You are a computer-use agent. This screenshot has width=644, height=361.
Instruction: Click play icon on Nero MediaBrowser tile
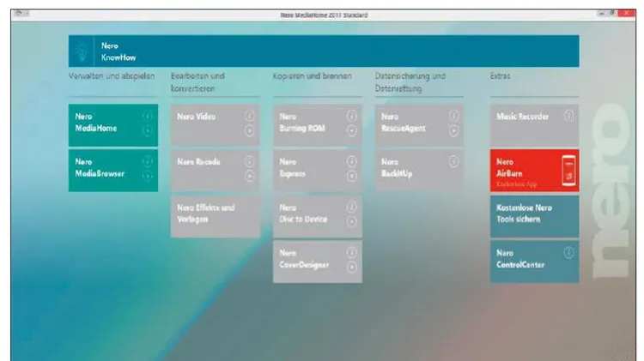[x=147, y=176]
